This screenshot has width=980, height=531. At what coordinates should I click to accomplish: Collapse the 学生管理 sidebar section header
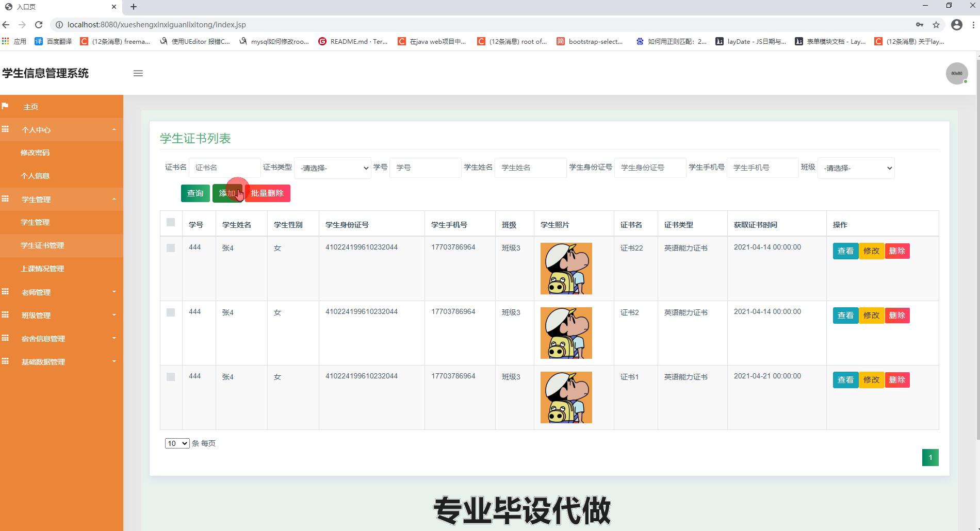61,200
